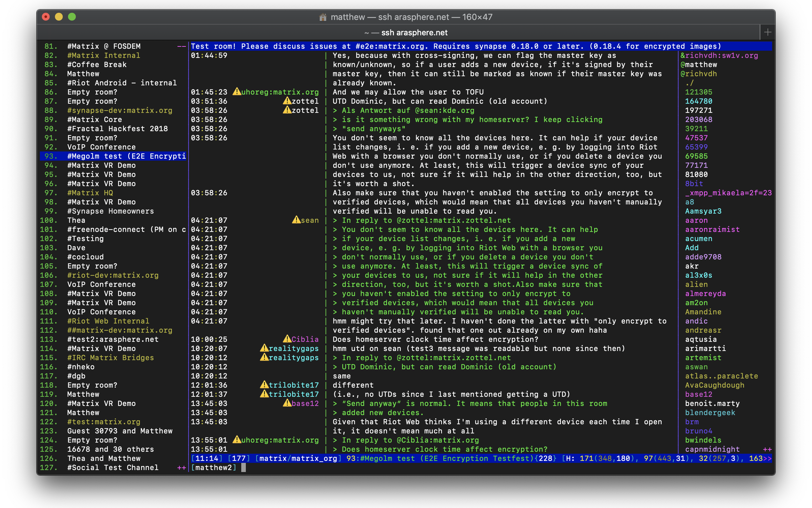Expand buffer list via bottom ++ indicator

click(181, 467)
